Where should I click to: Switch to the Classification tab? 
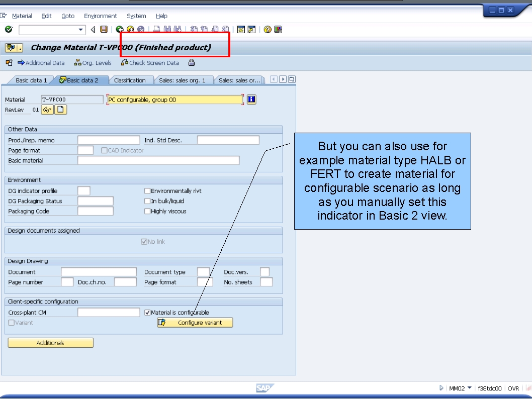coord(131,79)
